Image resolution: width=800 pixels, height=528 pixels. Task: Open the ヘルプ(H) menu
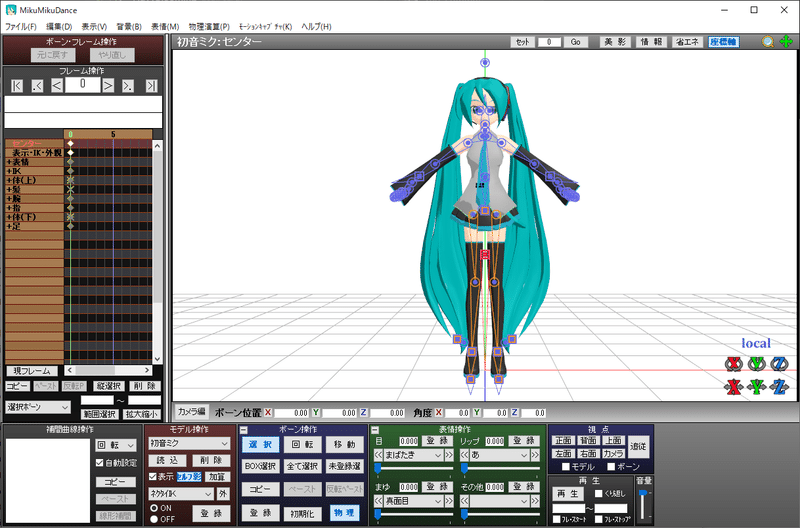[x=316, y=27]
